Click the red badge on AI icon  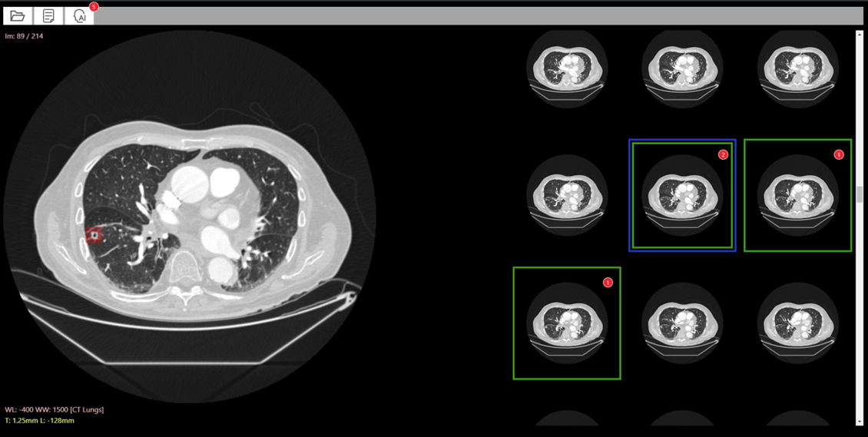[x=94, y=7]
